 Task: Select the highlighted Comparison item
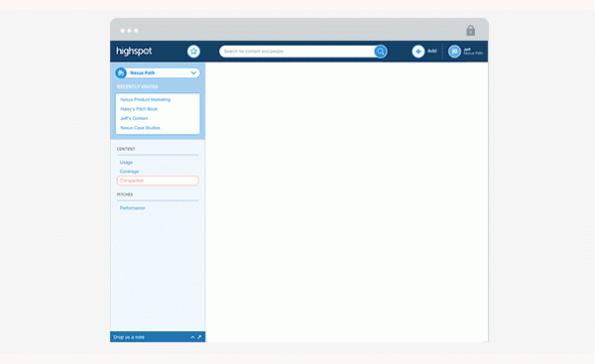point(158,181)
